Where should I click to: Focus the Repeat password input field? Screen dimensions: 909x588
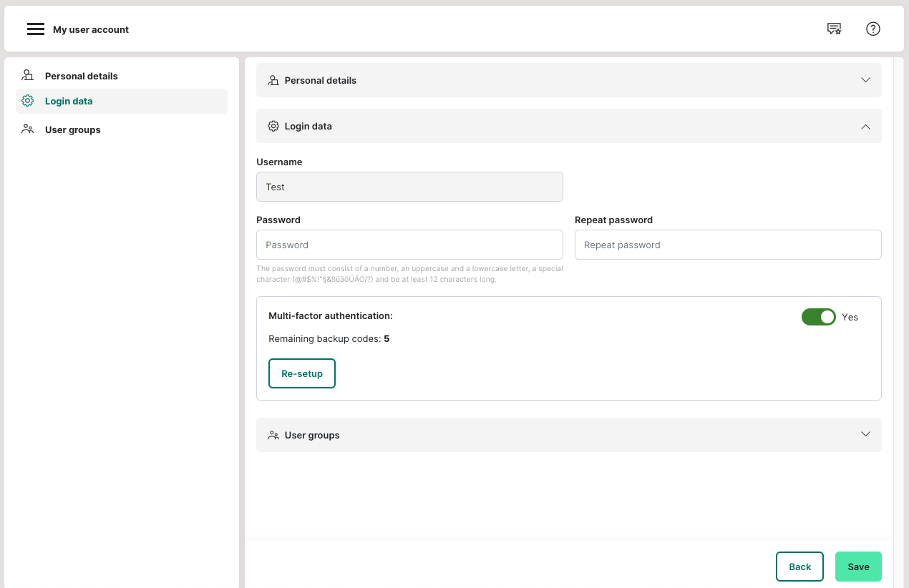(727, 245)
